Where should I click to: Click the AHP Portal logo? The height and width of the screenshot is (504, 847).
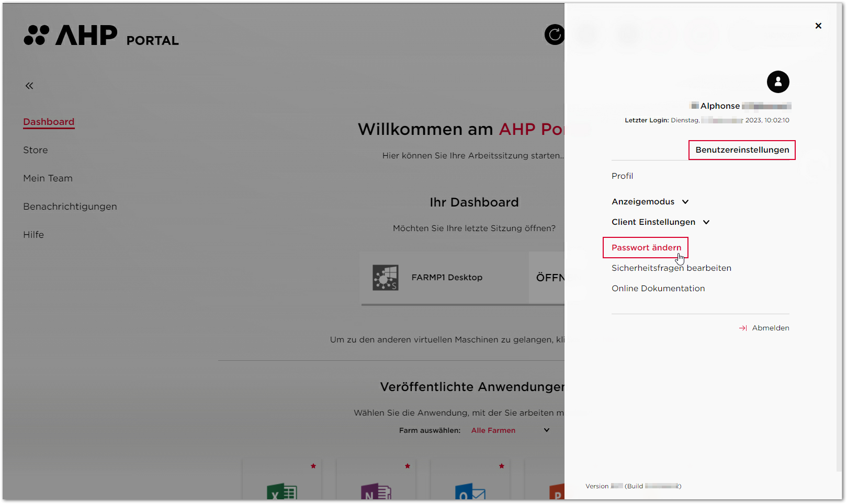pyautogui.click(x=101, y=36)
